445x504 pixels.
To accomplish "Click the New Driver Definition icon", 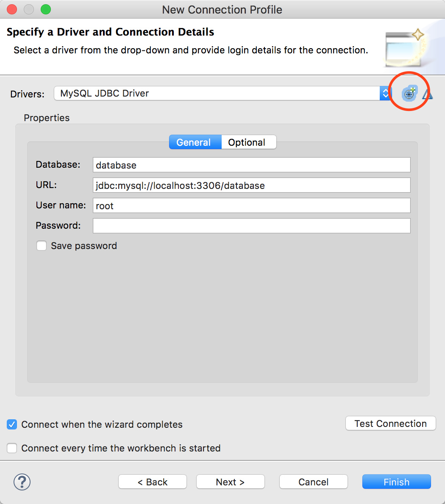I will coord(409,94).
